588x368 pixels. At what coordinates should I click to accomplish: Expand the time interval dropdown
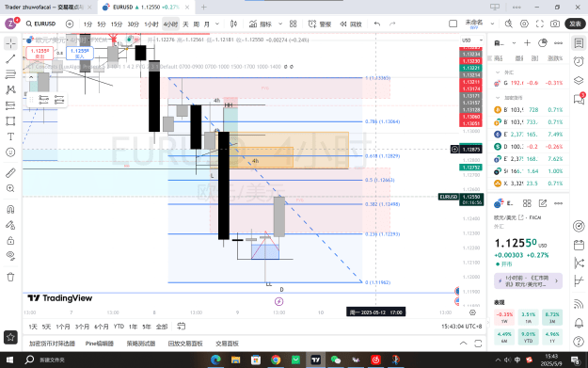pyautogui.click(x=217, y=24)
